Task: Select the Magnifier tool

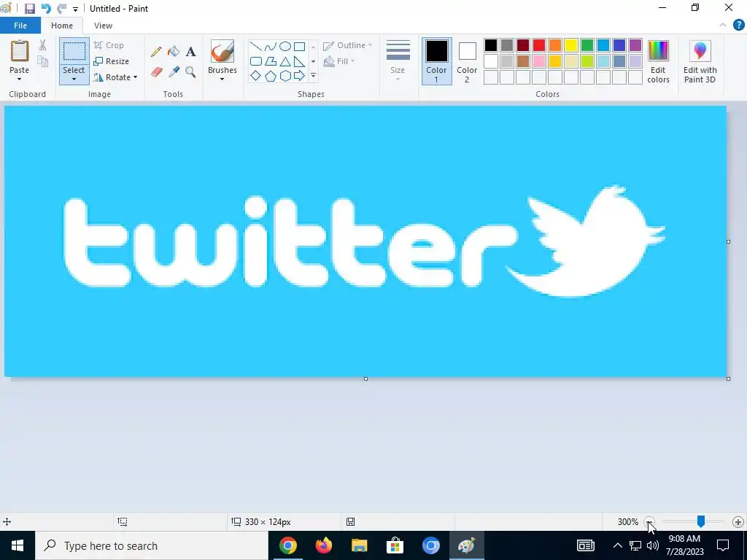Action: (190, 72)
